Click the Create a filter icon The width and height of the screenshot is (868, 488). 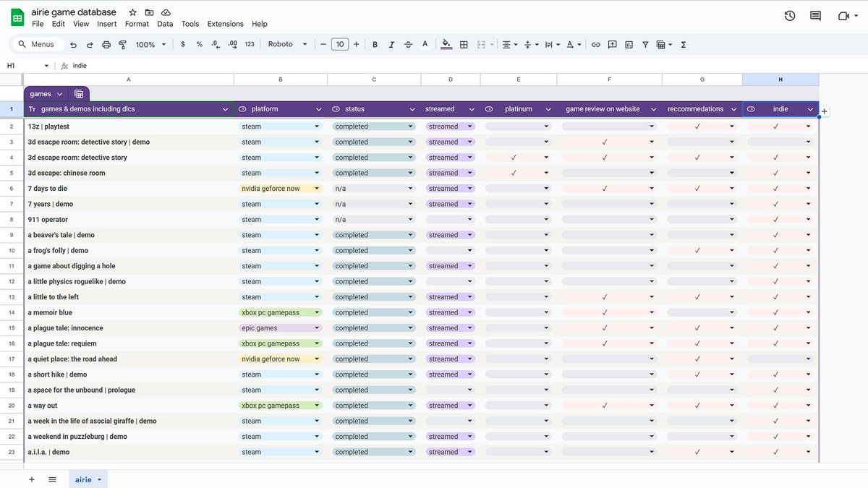645,45
